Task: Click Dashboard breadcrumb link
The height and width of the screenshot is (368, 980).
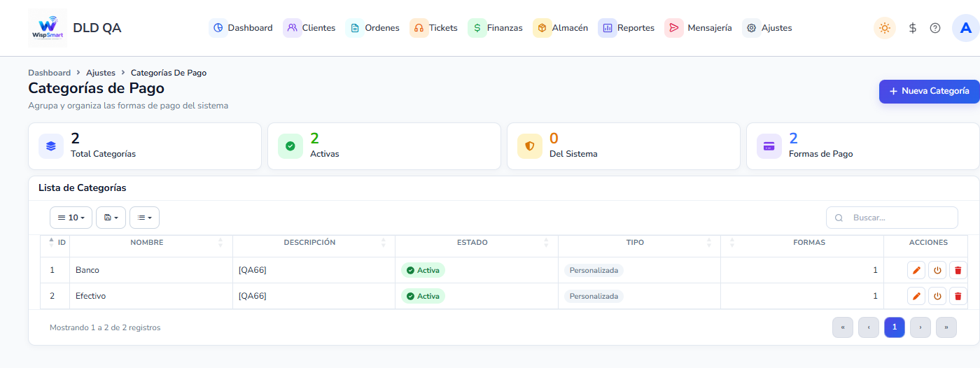Action: click(49, 73)
